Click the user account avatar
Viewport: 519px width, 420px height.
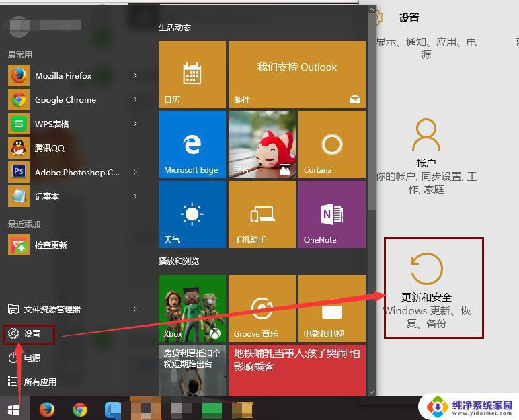[19, 26]
